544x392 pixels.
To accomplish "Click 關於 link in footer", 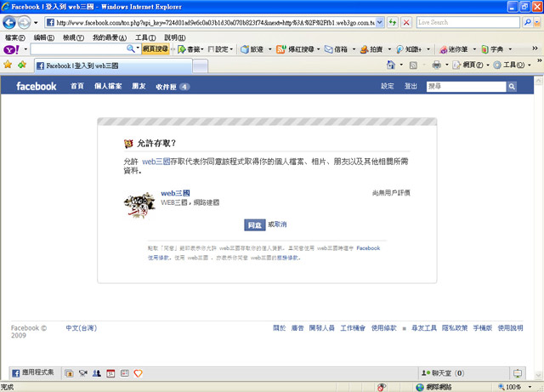I will tap(280, 327).
